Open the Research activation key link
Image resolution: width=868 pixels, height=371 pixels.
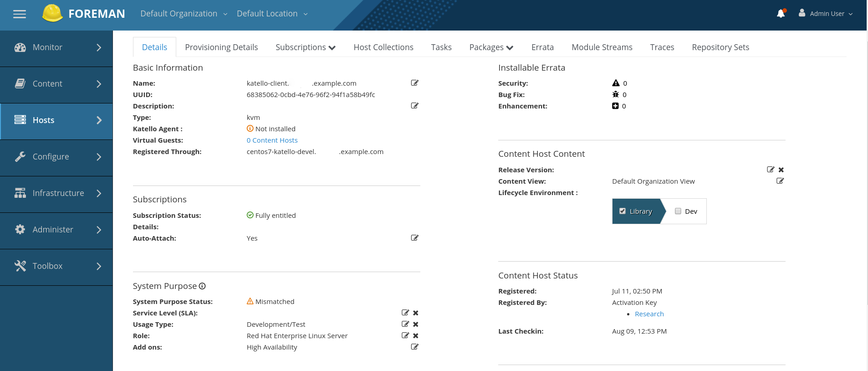pyautogui.click(x=649, y=314)
